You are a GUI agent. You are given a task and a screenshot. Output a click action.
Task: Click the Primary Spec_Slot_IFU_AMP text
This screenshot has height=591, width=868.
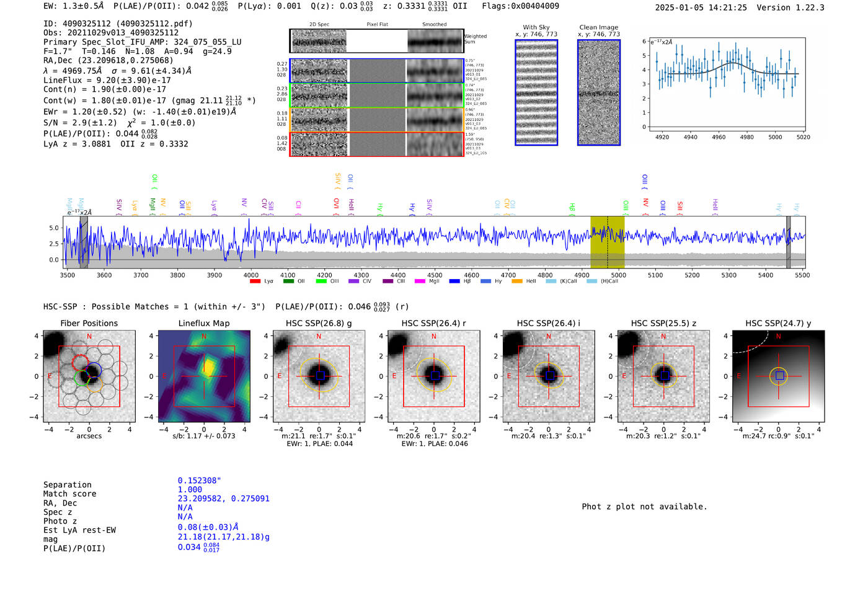[143, 42]
